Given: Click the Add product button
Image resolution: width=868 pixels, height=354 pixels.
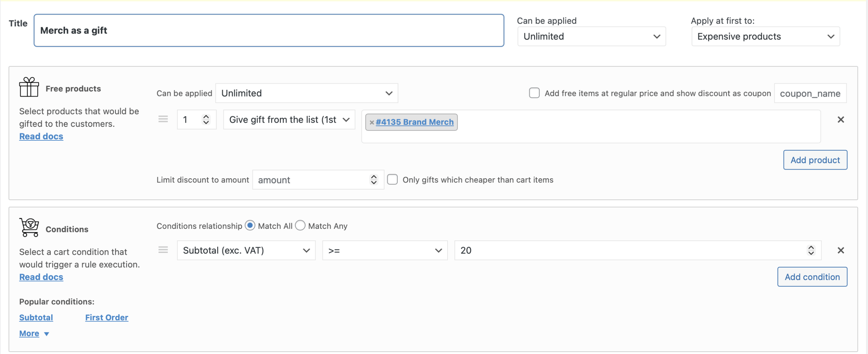Looking at the screenshot, I should click(x=815, y=160).
